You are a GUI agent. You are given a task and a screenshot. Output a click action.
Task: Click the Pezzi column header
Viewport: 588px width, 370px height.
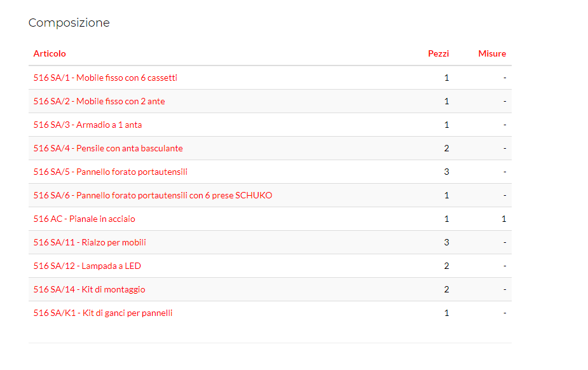pos(438,53)
